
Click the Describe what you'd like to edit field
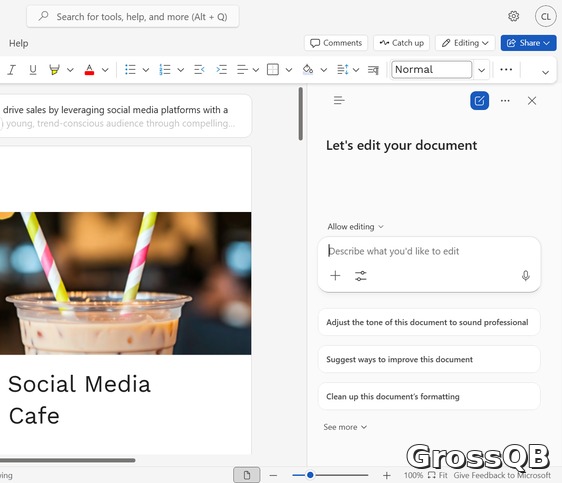click(x=429, y=251)
